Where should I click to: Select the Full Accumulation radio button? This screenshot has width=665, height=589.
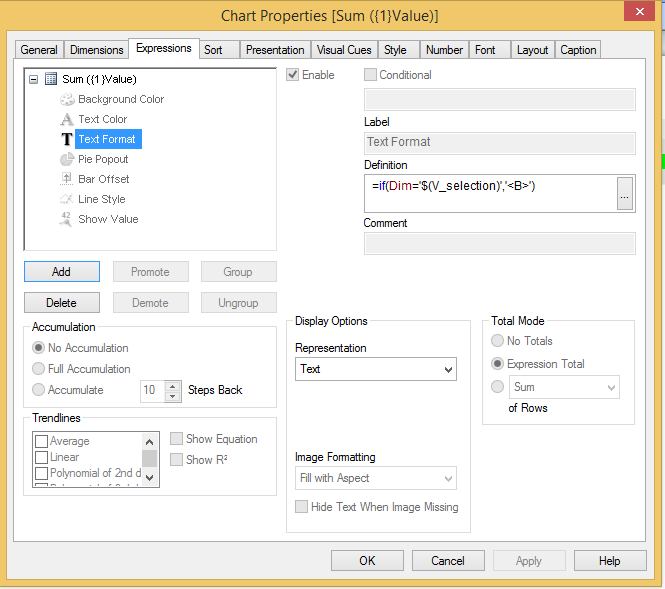point(39,369)
